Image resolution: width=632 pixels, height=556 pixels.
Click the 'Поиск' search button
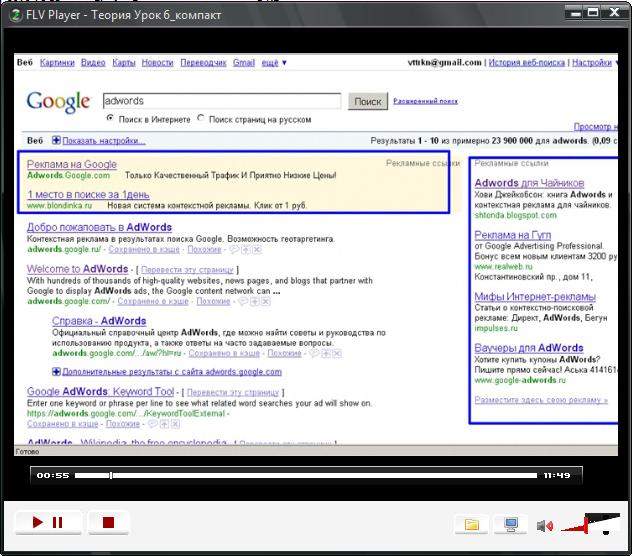pyautogui.click(x=368, y=101)
